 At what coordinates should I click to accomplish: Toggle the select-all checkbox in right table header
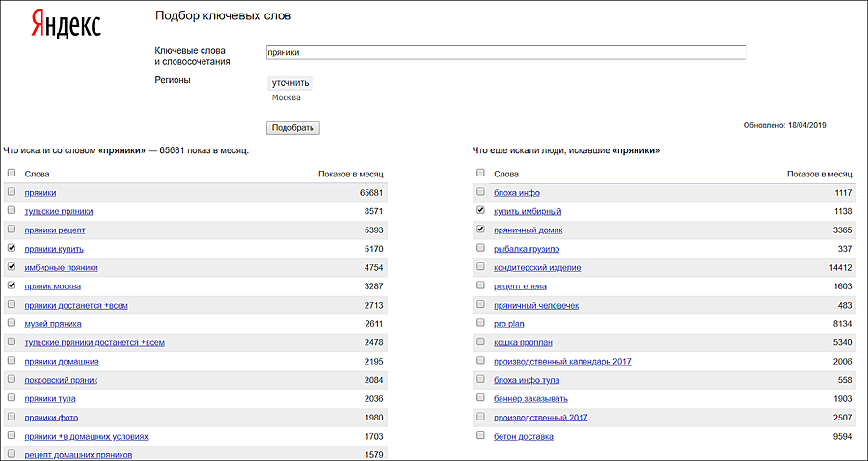coord(480,174)
